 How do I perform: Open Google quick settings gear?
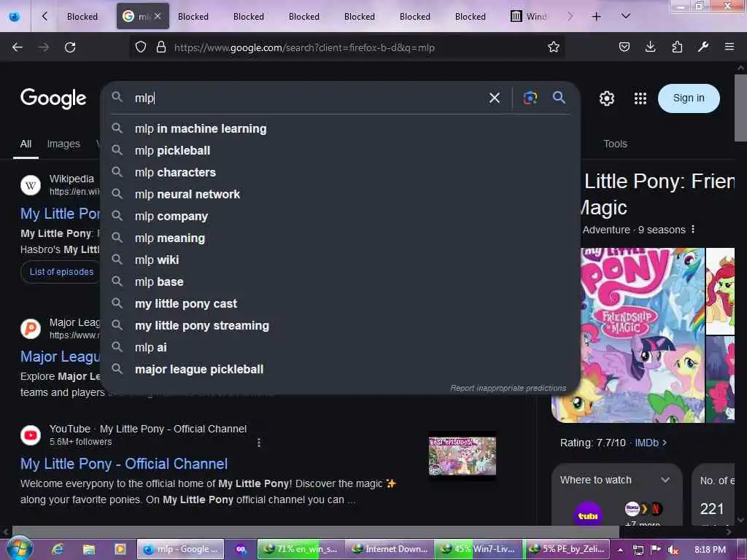(x=606, y=98)
